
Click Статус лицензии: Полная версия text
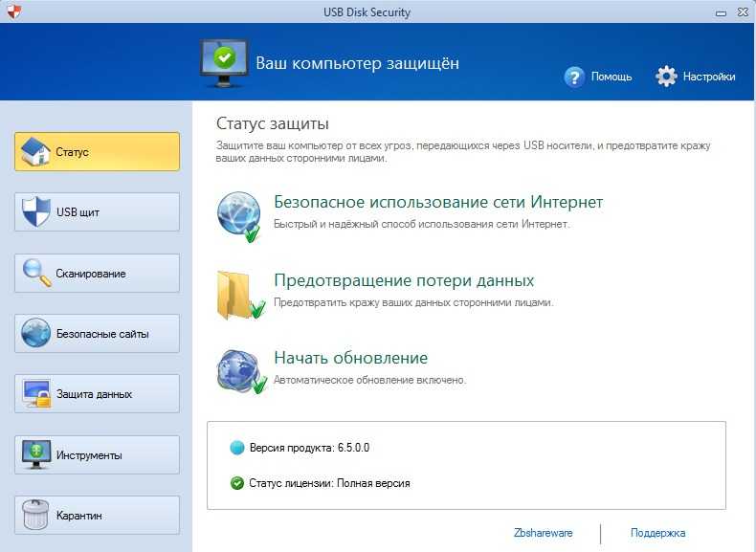click(330, 483)
